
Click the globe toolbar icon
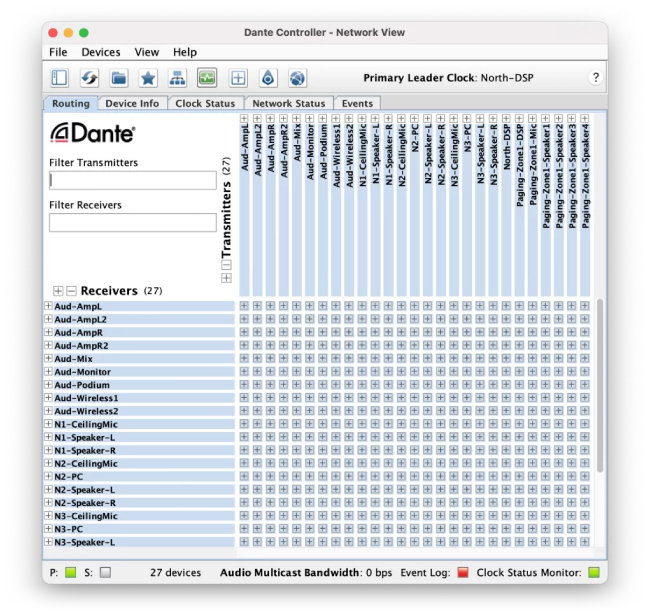click(297, 78)
